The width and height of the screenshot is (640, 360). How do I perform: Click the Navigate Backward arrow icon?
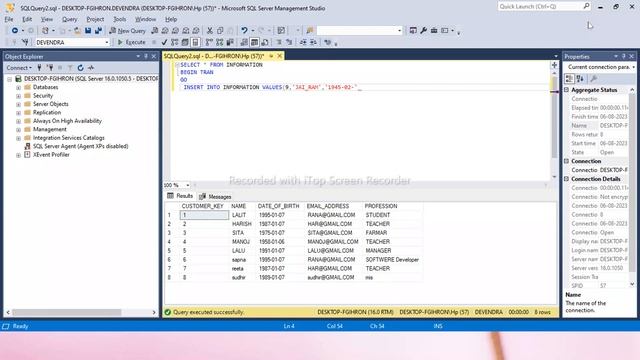point(15,31)
